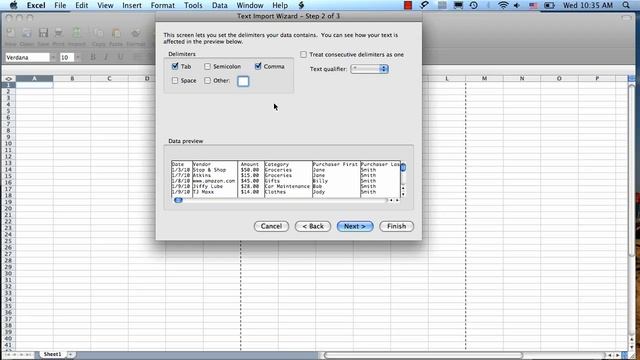
Task: Click the Paste clipboard icon in Excel toolbar
Action: pyautogui.click(x=116, y=33)
